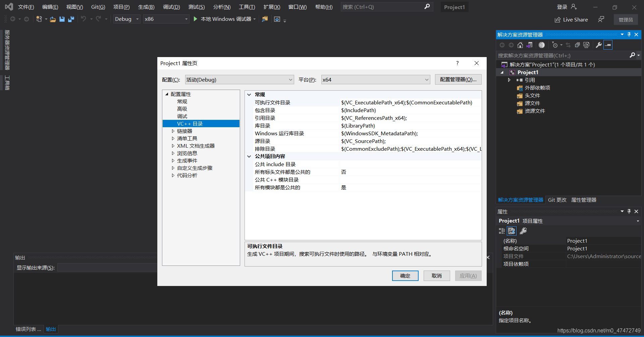The height and width of the screenshot is (337, 644).
Task: Select 高级 in the property tree
Action: pyautogui.click(x=182, y=109)
